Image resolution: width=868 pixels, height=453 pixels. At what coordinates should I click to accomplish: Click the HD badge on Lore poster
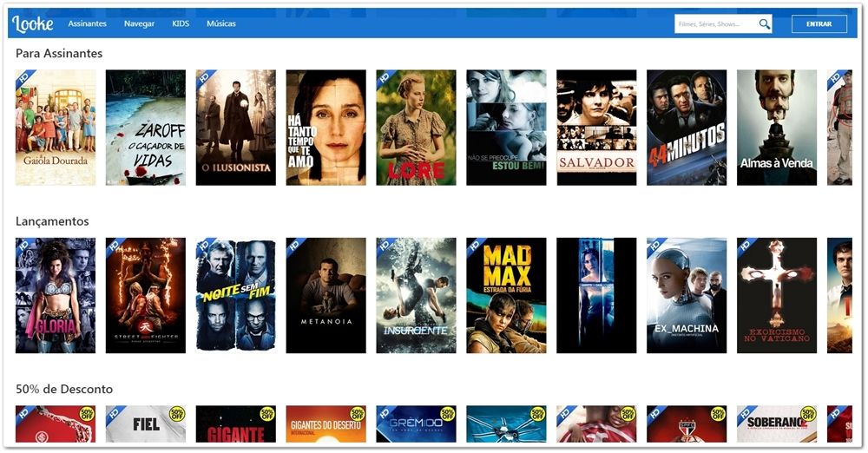click(385, 78)
